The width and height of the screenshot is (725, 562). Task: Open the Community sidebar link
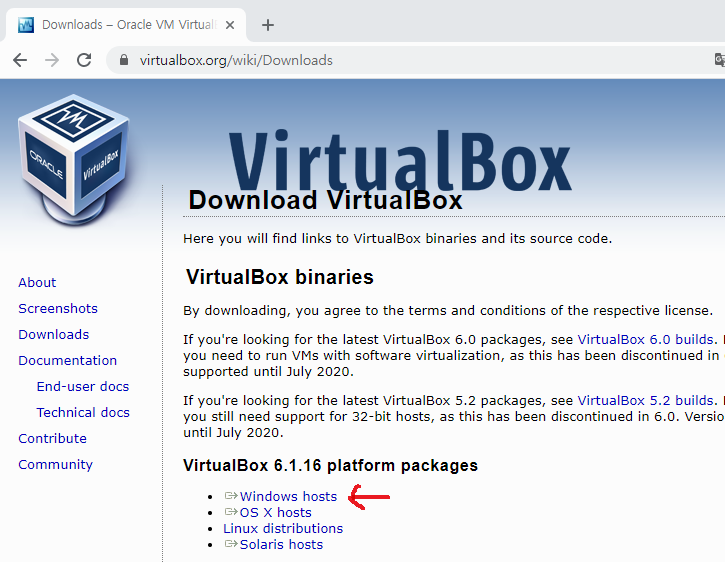point(55,464)
